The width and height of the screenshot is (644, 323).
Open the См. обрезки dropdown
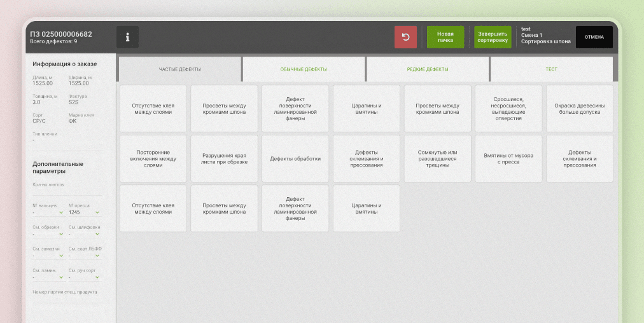pos(48,234)
